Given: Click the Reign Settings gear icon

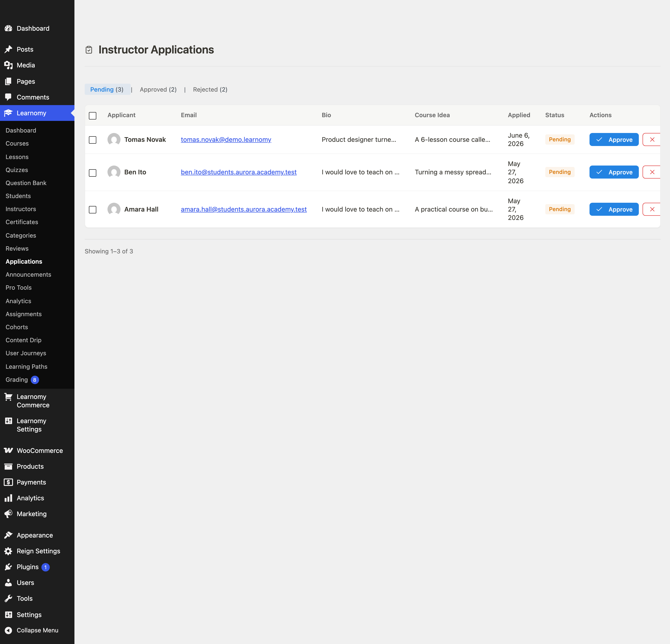Looking at the screenshot, I should [9, 551].
